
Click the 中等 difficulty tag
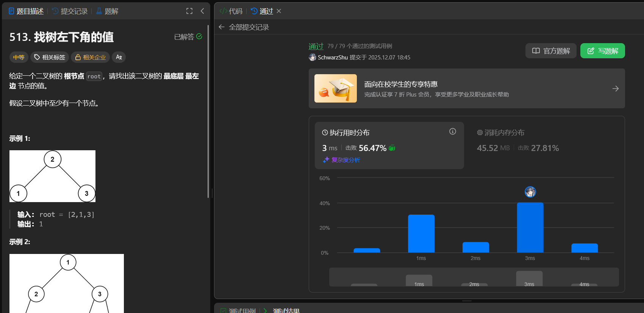(19, 57)
